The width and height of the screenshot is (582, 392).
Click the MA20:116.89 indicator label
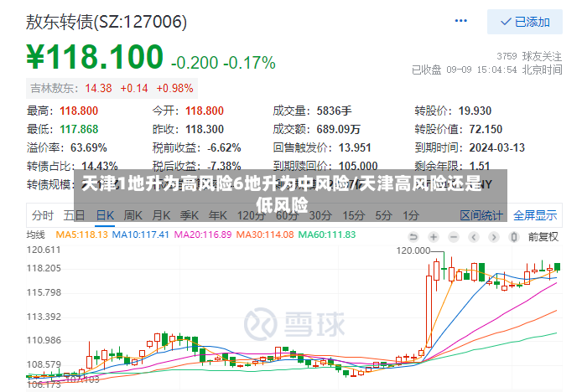[x=203, y=235]
